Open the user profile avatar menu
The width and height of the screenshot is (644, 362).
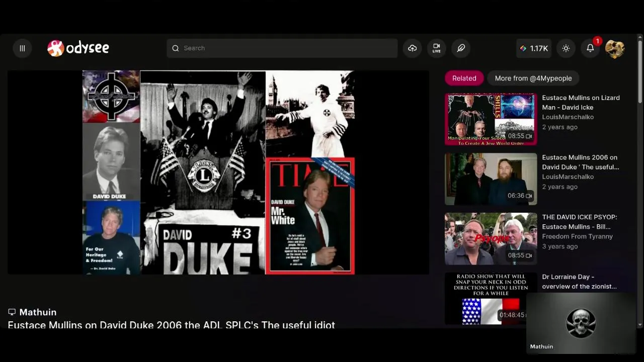614,48
